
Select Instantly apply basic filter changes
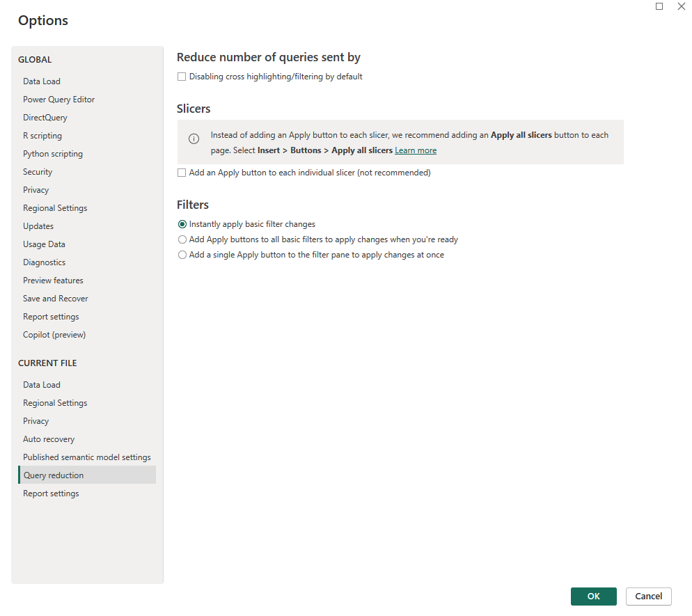pyautogui.click(x=182, y=224)
